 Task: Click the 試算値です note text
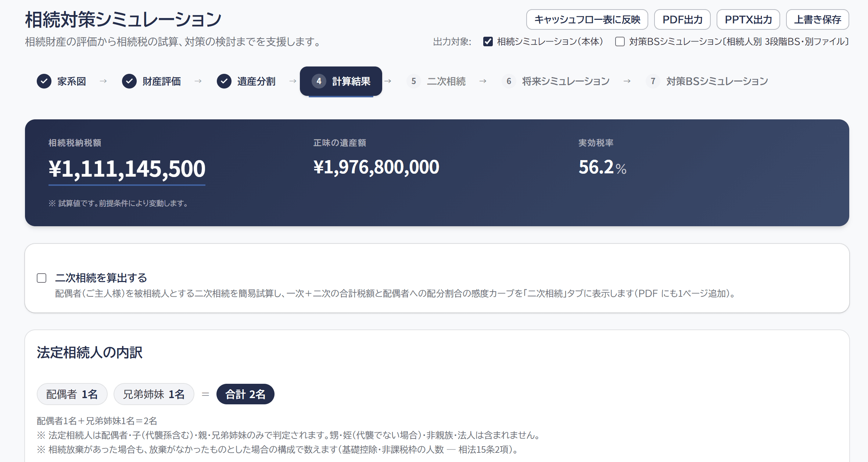118,203
